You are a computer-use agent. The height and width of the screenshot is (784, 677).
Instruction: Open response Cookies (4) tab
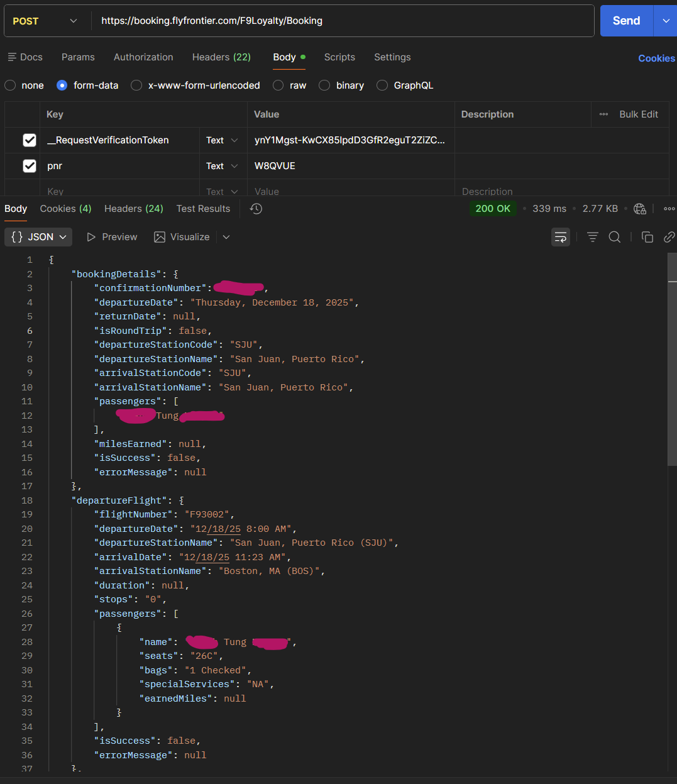(x=65, y=209)
